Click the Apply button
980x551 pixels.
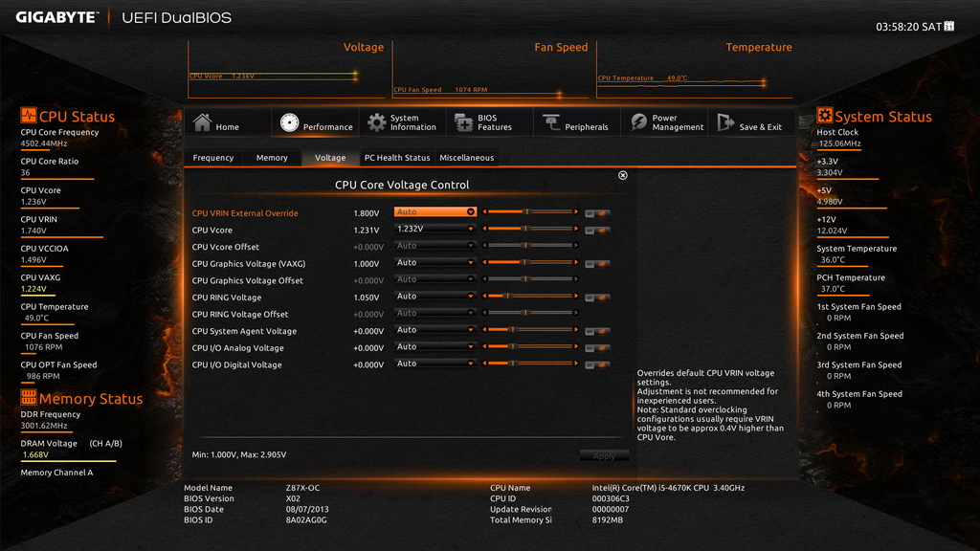(x=604, y=456)
